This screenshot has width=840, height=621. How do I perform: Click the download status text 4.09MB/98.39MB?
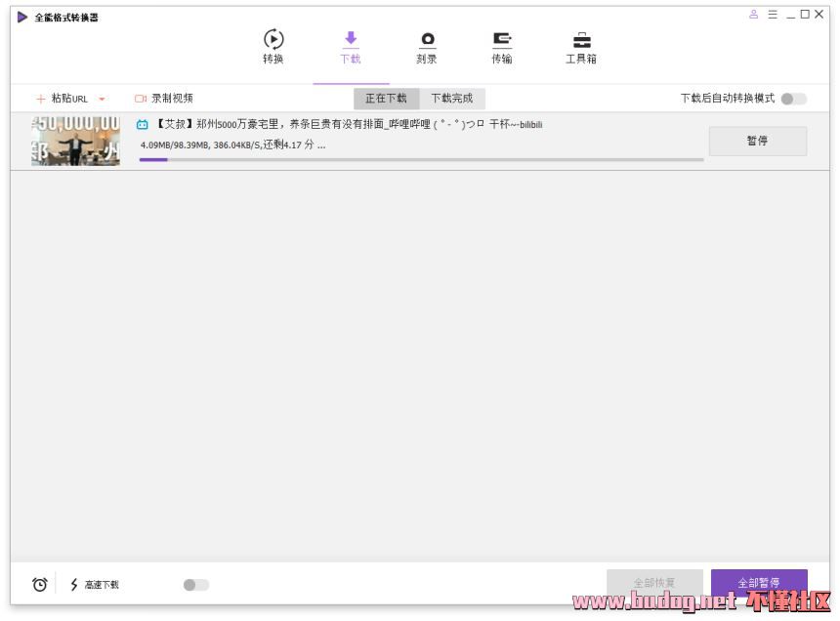click(232, 145)
